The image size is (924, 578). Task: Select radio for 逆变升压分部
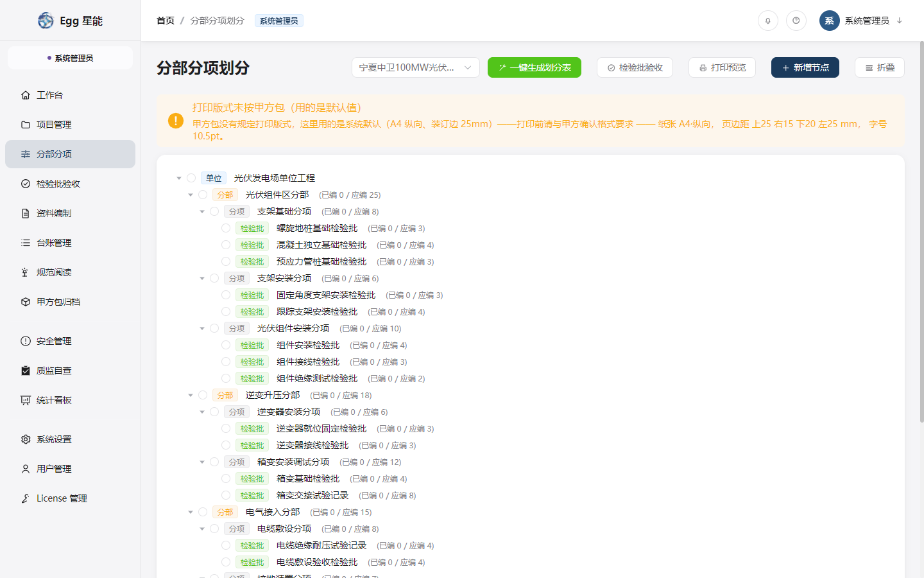(x=203, y=395)
